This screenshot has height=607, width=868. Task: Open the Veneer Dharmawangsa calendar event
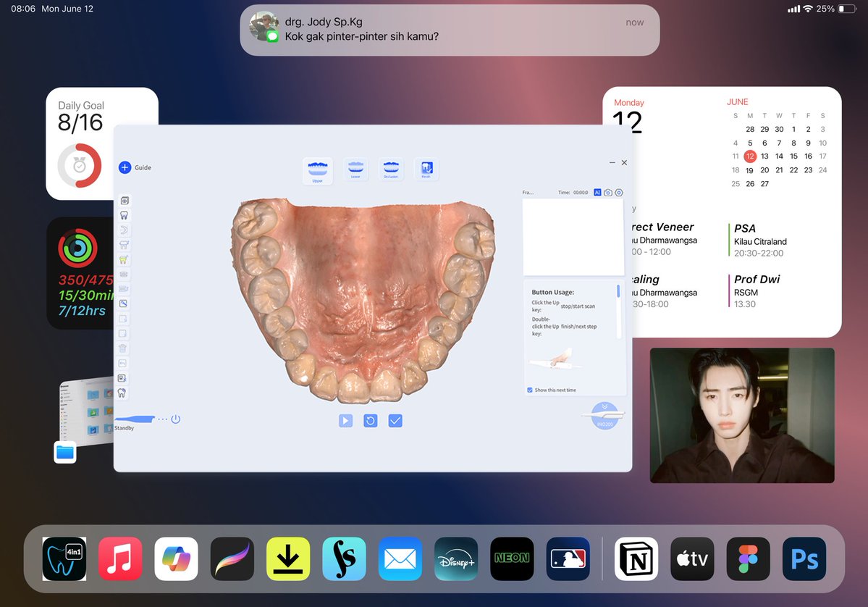point(665,239)
